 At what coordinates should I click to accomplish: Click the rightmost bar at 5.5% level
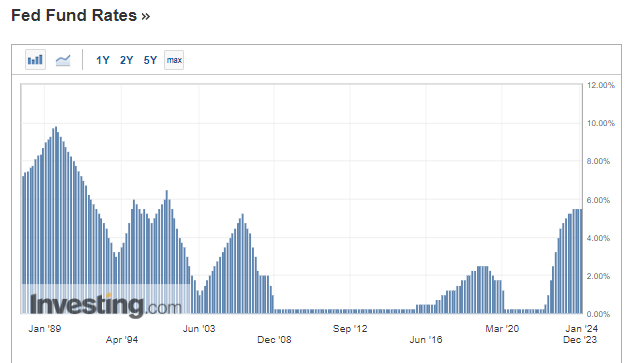(581, 261)
